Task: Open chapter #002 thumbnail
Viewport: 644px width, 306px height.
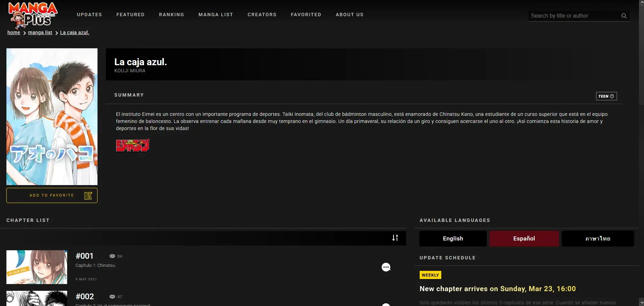Action: click(x=37, y=298)
